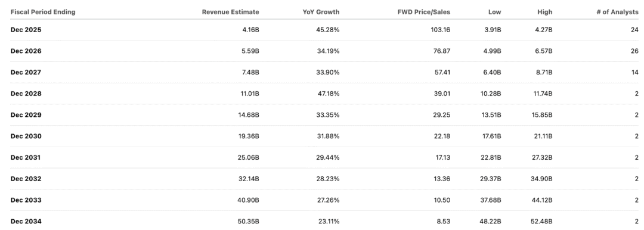Viewport: 644px width, 230px height.
Task: Select the 52.48B high estimate cell
Action: [x=543, y=222]
